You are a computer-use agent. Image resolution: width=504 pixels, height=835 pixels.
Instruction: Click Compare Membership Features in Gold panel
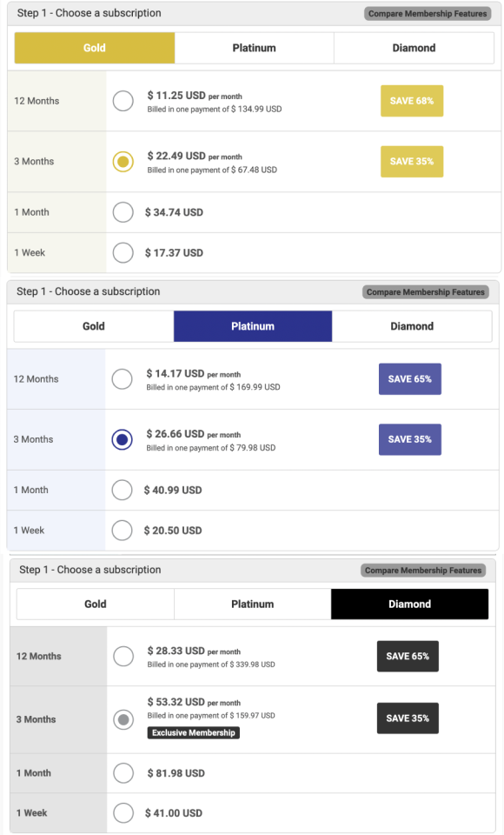click(x=428, y=14)
